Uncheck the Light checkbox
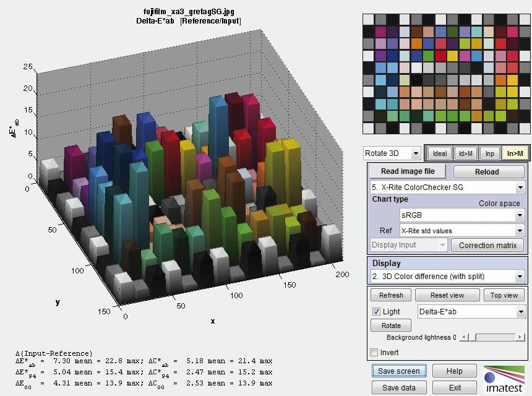Screen dimensions: 532x396 pyautogui.click(x=376, y=312)
